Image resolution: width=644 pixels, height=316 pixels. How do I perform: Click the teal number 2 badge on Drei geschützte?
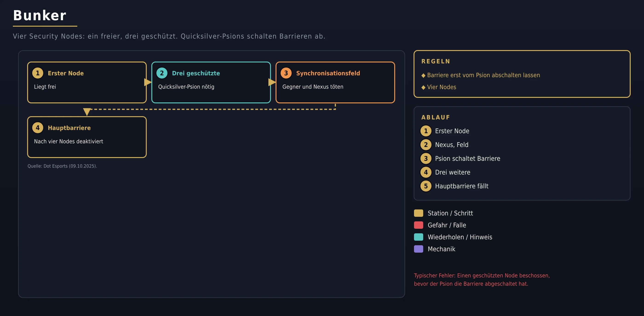[x=162, y=73]
